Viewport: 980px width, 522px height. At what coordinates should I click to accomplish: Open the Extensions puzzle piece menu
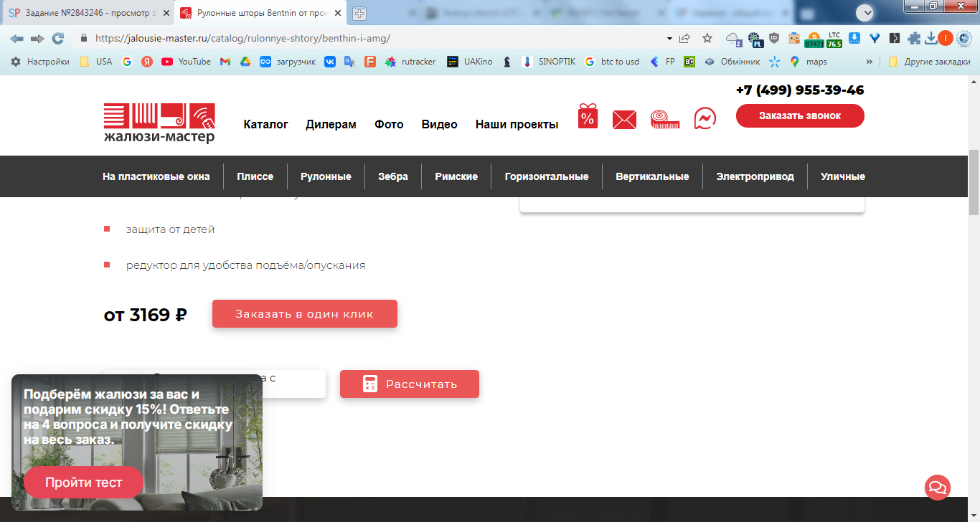point(915,38)
